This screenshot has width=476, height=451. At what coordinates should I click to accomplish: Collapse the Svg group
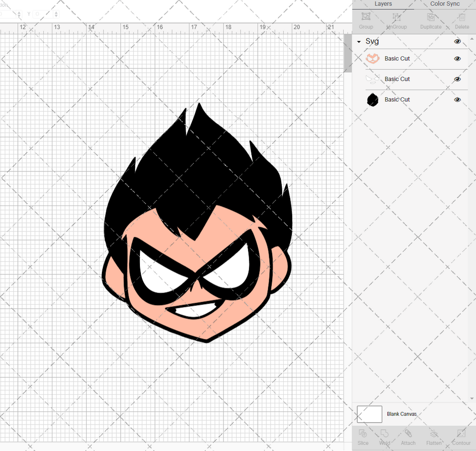click(x=358, y=42)
